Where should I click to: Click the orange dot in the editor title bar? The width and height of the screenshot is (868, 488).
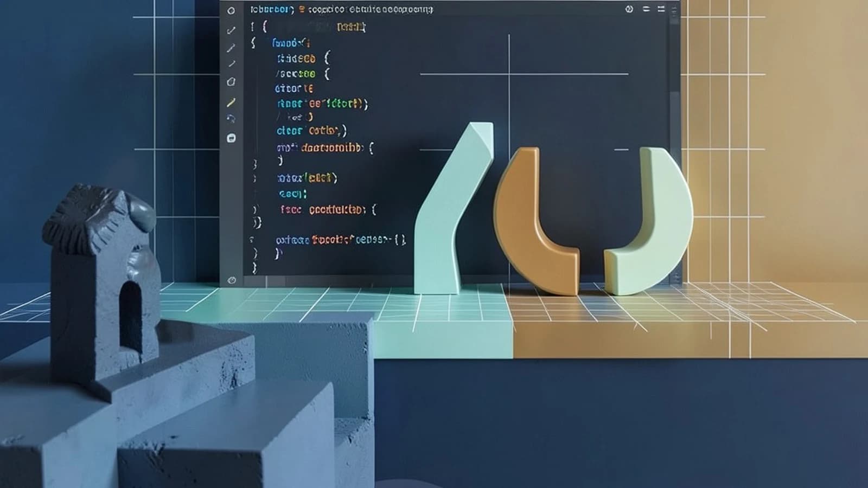pyautogui.click(x=302, y=10)
